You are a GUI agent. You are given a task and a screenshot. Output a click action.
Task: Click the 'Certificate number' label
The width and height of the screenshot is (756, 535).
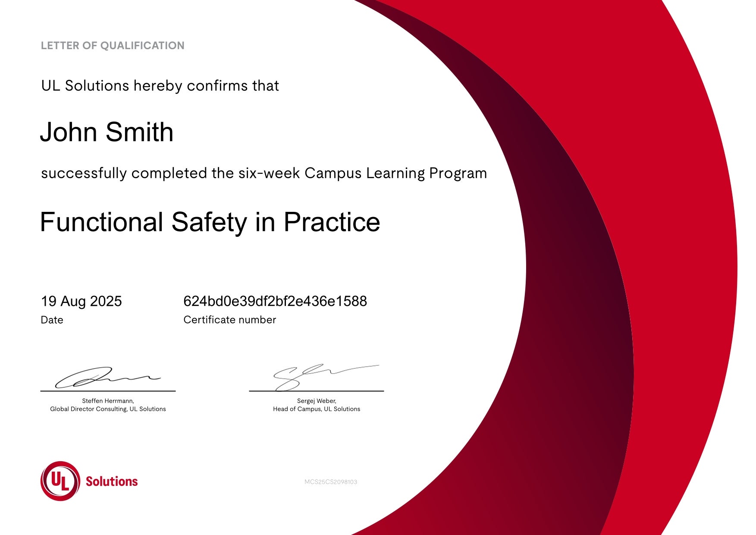tap(229, 320)
